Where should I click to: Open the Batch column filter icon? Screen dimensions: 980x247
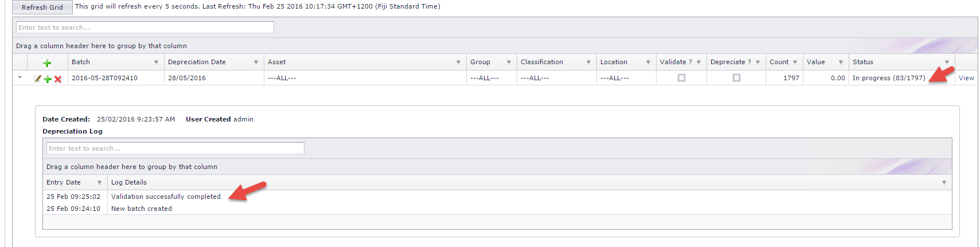point(156,62)
